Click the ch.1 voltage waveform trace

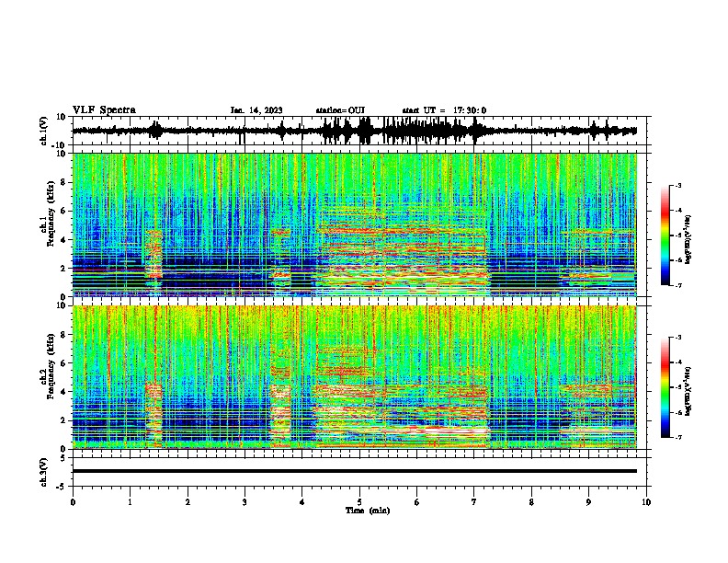pyautogui.click(x=354, y=131)
